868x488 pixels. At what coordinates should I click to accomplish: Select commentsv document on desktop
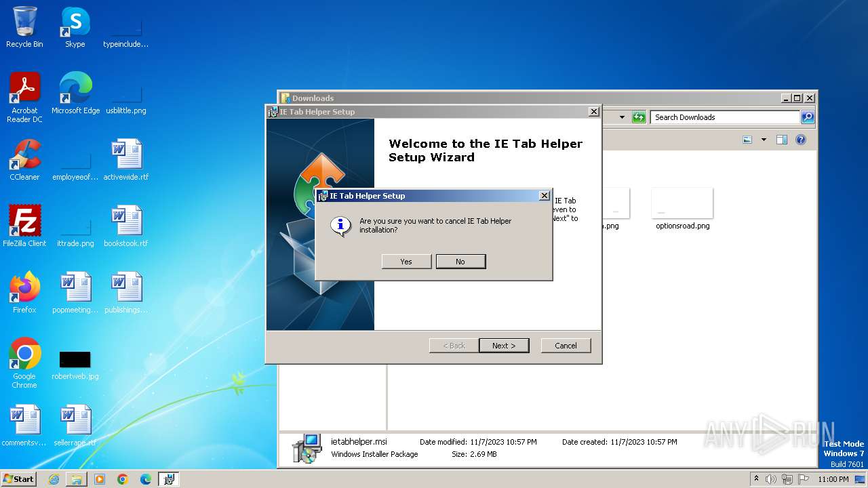click(x=24, y=425)
